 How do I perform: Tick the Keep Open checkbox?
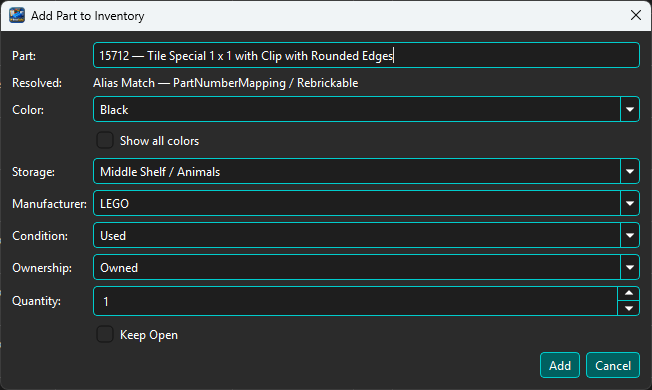[x=105, y=334]
